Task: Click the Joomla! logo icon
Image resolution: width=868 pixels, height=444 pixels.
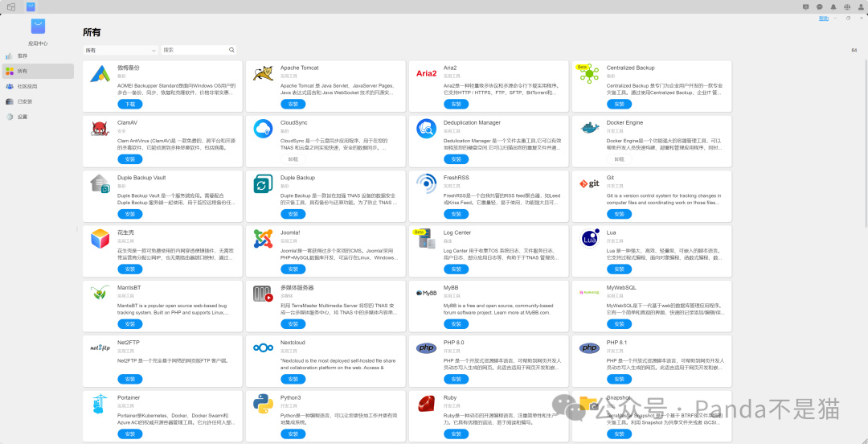Action: point(263,238)
